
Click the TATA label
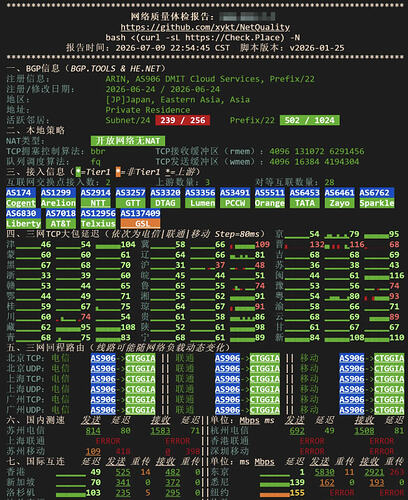(x=305, y=203)
